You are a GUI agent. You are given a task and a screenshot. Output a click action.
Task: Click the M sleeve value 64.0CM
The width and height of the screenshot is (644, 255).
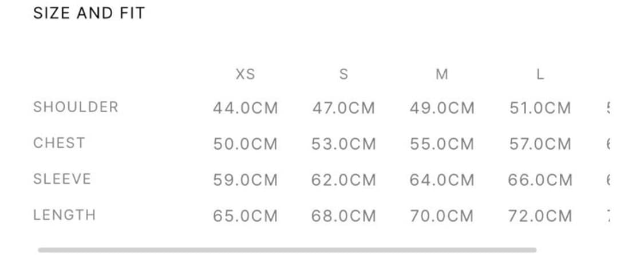(x=441, y=180)
